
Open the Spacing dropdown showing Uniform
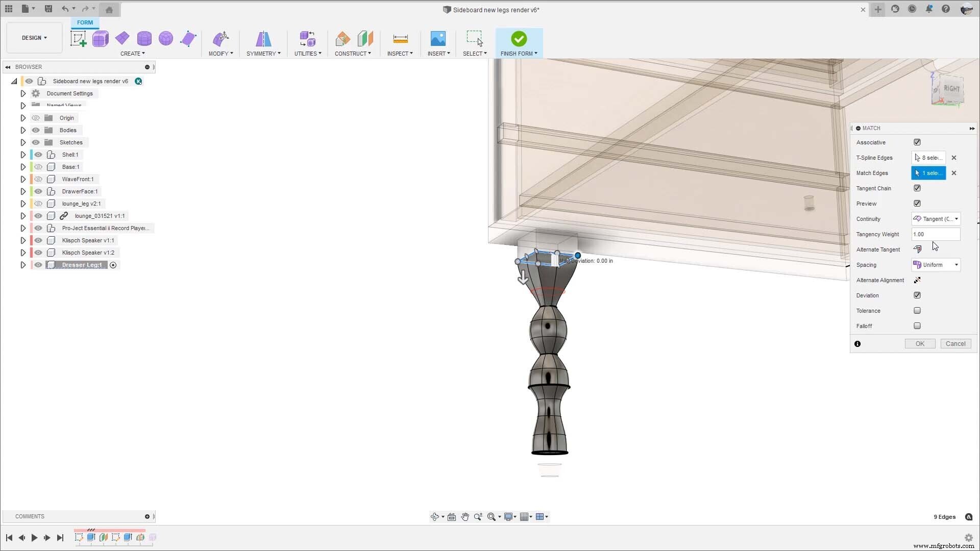point(936,264)
